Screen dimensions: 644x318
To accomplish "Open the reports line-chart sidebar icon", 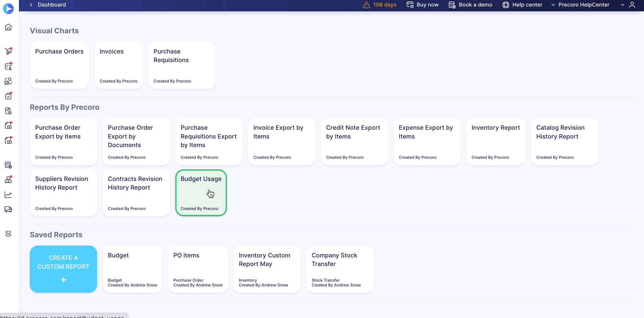I will click(8, 195).
